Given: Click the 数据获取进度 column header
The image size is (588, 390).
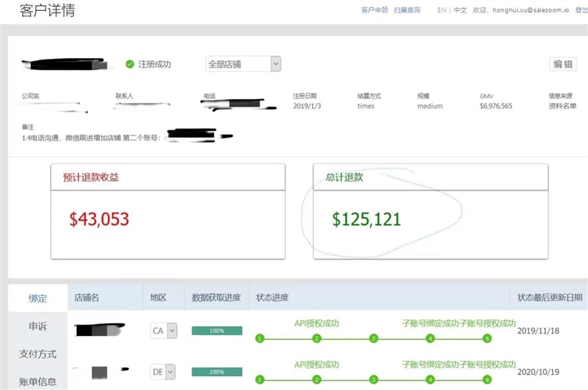Looking at the screenshot, I should pyautogui.click(x=216, y=297).
